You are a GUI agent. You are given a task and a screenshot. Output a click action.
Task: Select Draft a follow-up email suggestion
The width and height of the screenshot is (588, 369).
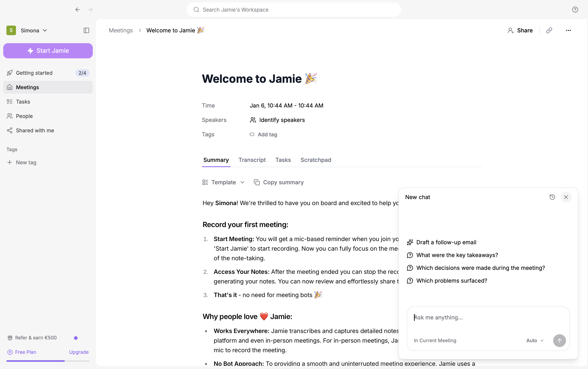coord(446,242)
